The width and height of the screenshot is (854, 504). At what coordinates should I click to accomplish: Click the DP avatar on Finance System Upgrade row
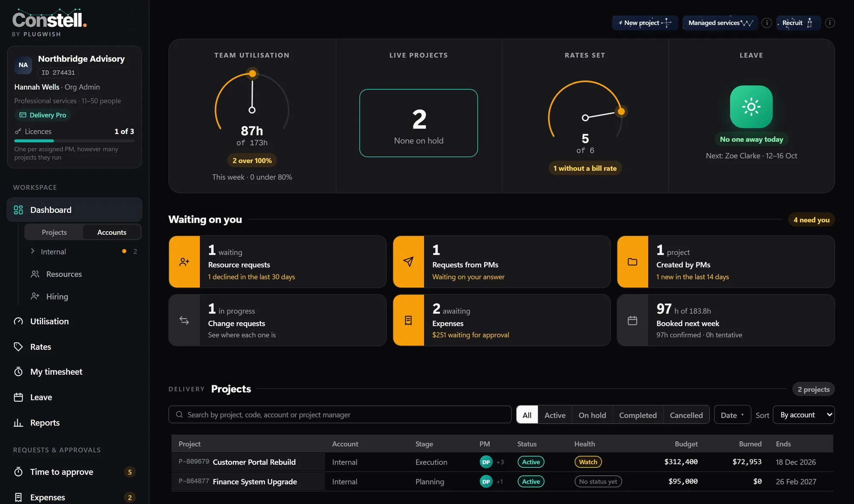click(x=486, y=482)
